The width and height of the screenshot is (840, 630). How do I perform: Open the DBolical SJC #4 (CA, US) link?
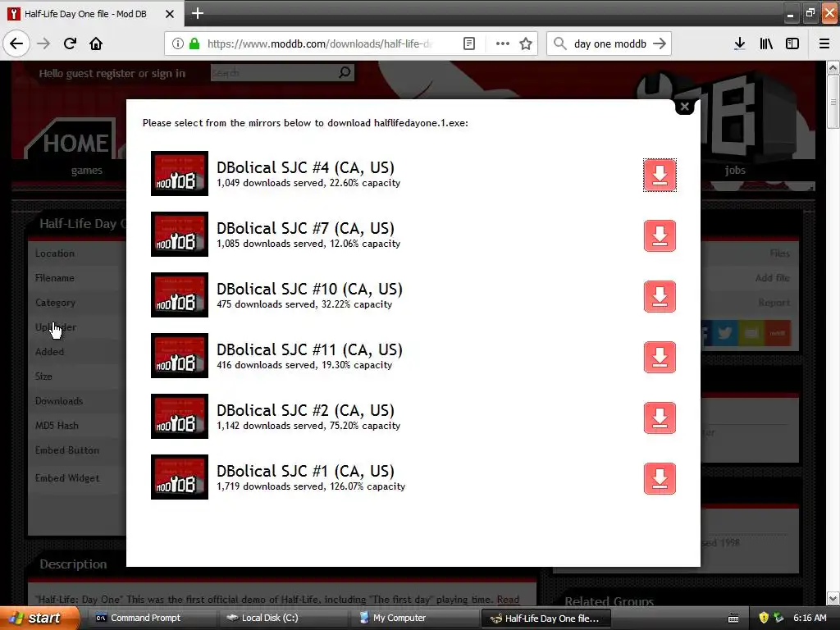(x=305, y=167)
